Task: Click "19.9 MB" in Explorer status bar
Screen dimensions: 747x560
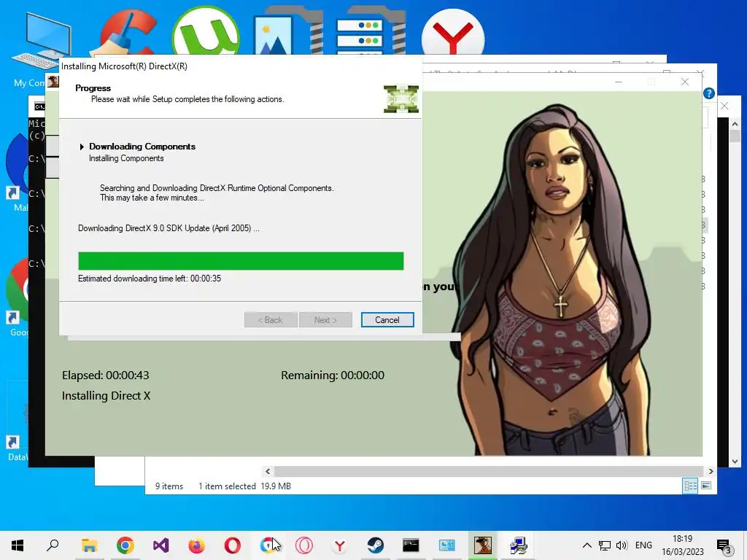Action: 276,486
